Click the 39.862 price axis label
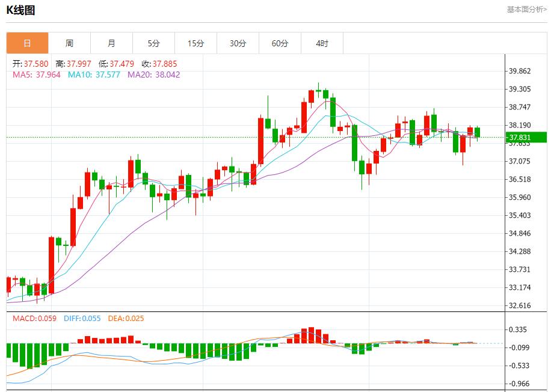 [x=519, y=70]
